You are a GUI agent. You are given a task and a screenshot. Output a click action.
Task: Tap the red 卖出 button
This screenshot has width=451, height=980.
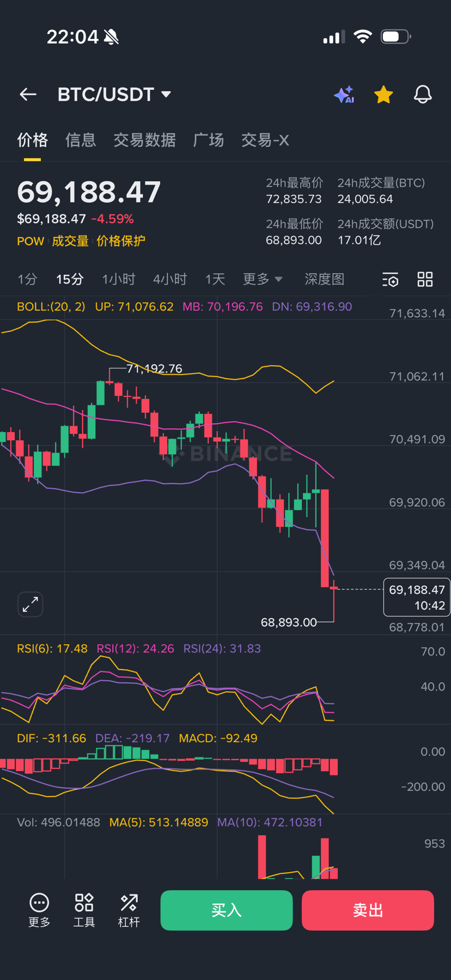tap(368, 910)
